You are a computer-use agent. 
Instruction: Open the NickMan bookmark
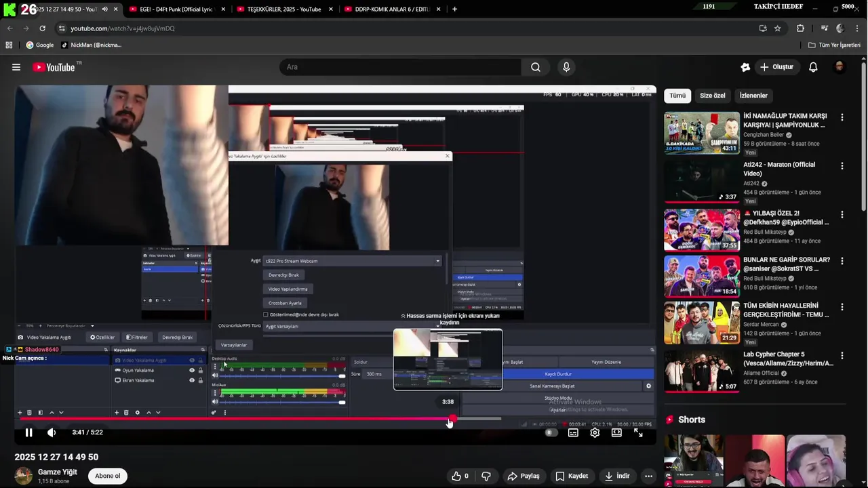tap(91, 45)
